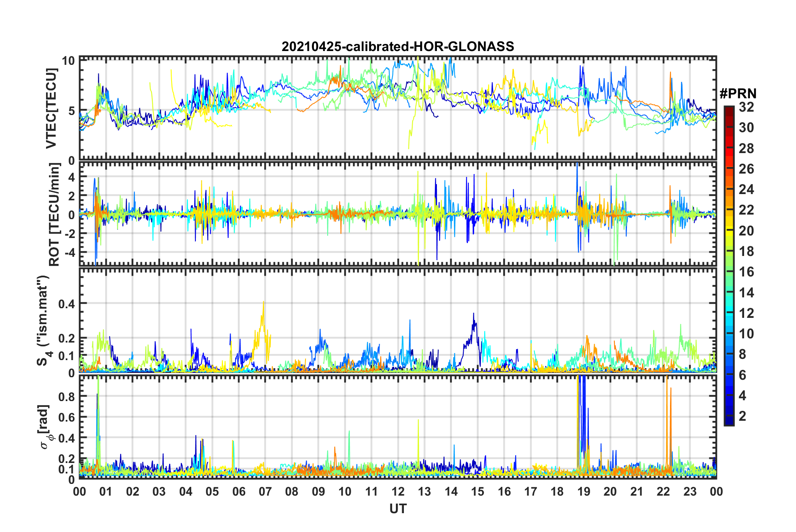796x532 pixels.
Task: Select UT axis tick label "13"
Action: tap(424, 491)
